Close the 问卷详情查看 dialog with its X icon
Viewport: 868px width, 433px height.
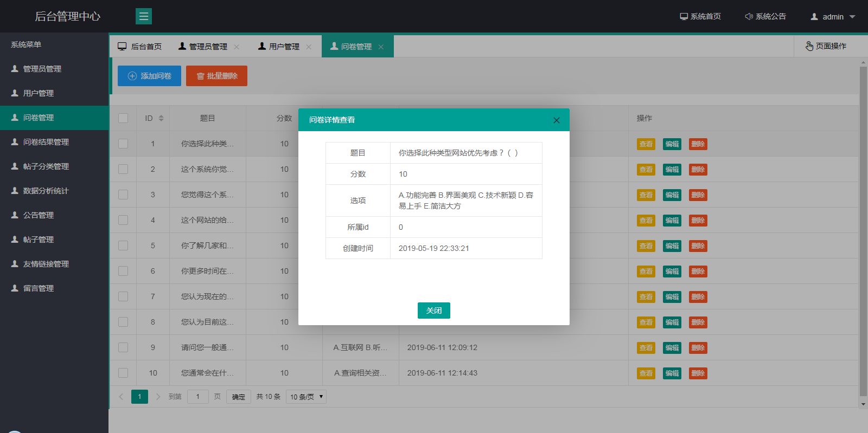(556, 120)
